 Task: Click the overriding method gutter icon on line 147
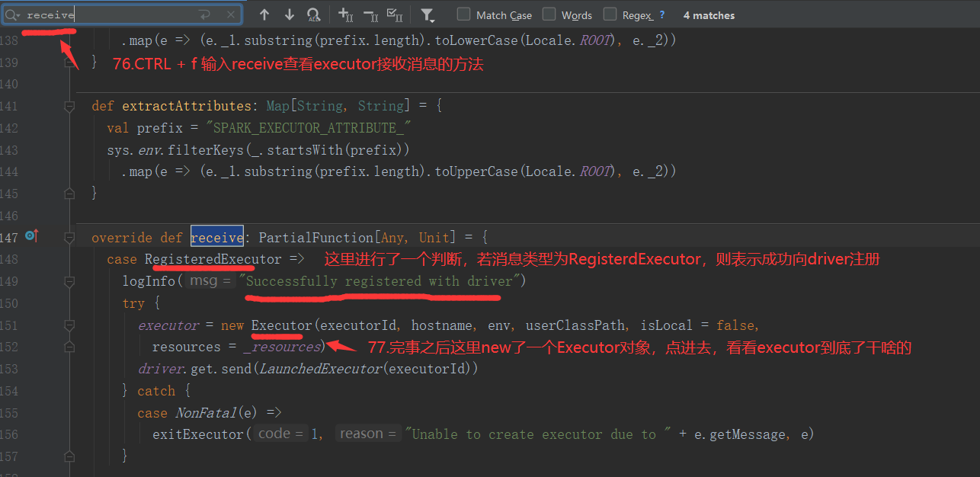click(x=31, y=237)
